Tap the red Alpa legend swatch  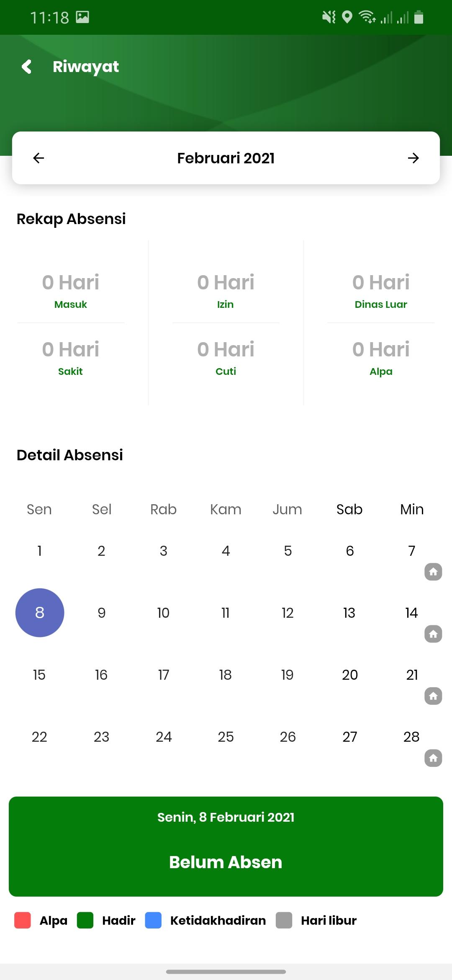[x=23, y=920]
